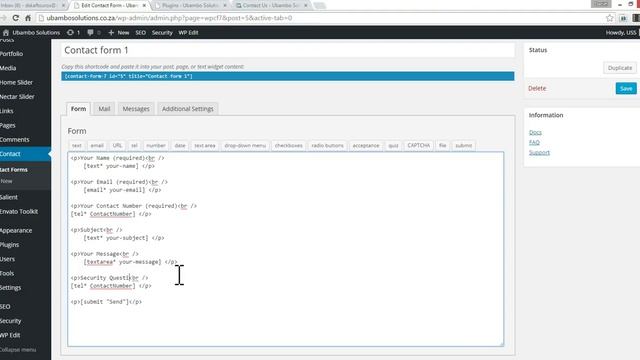Image resolution: width=640 pixels, height=360 pixels.
Task: Open WP Edit in the admin bar
Action: click(188, 32)
